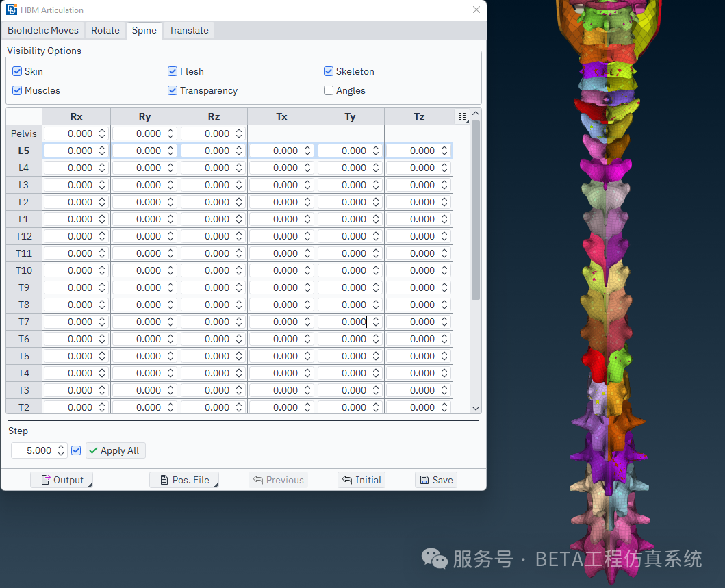Click the Save floppy disk icon
This screenshot has height=588, width=725.
point(424,480)
